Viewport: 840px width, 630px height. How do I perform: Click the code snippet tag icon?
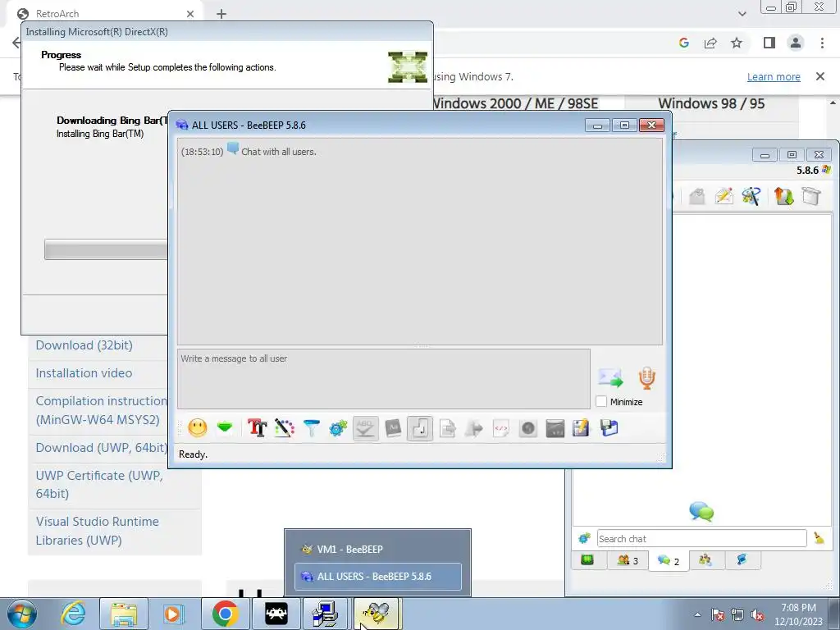pyautogui.click(x=501, y=428)
